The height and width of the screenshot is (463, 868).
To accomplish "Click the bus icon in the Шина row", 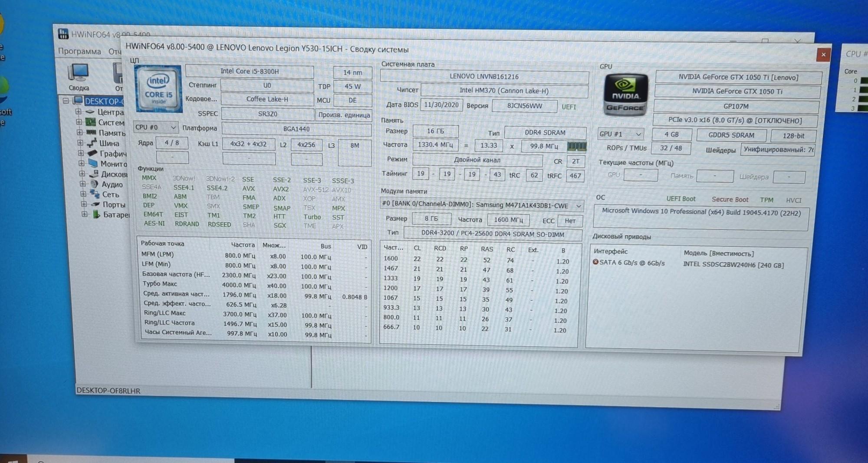I will [x=92, y=143].
